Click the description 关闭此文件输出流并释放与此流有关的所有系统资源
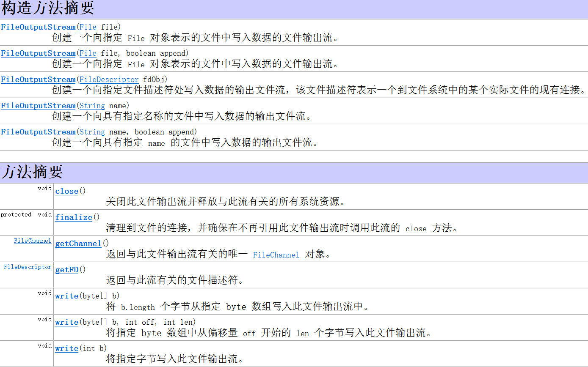Image resolution: width=588 pixels, height=367 pixels. (226, 202)
